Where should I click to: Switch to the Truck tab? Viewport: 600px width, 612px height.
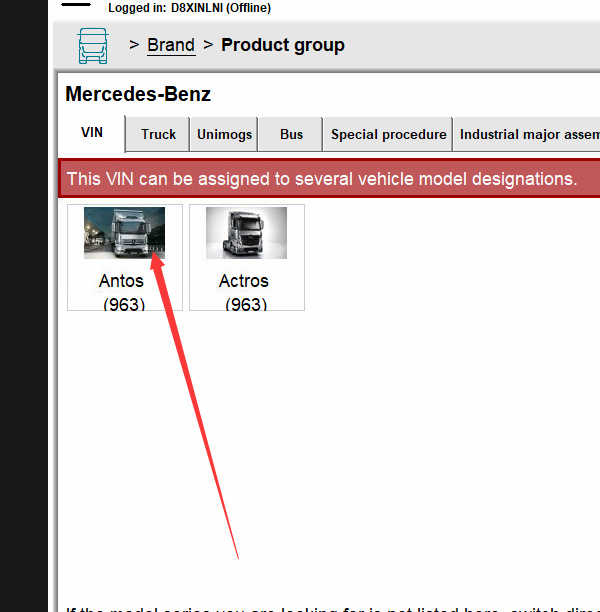pyautogui.click(x=158, y=134)
